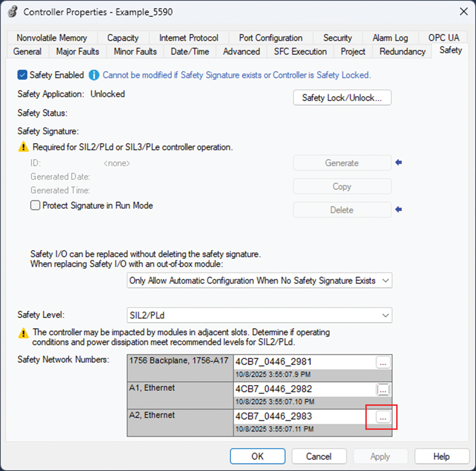The width and height of the screenshot is (476, 471).
Task: Click the warning icon below Safety Level
Action: tap(23, 334)
